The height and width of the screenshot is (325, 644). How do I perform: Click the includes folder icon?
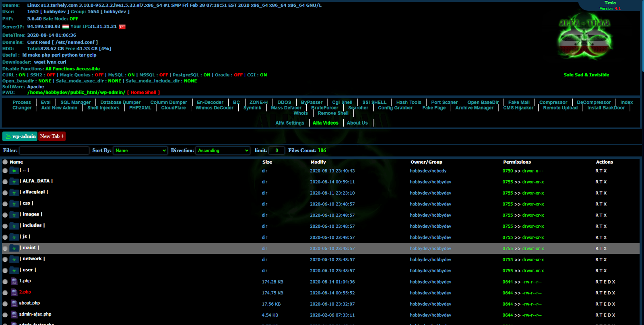pos(14,226)
